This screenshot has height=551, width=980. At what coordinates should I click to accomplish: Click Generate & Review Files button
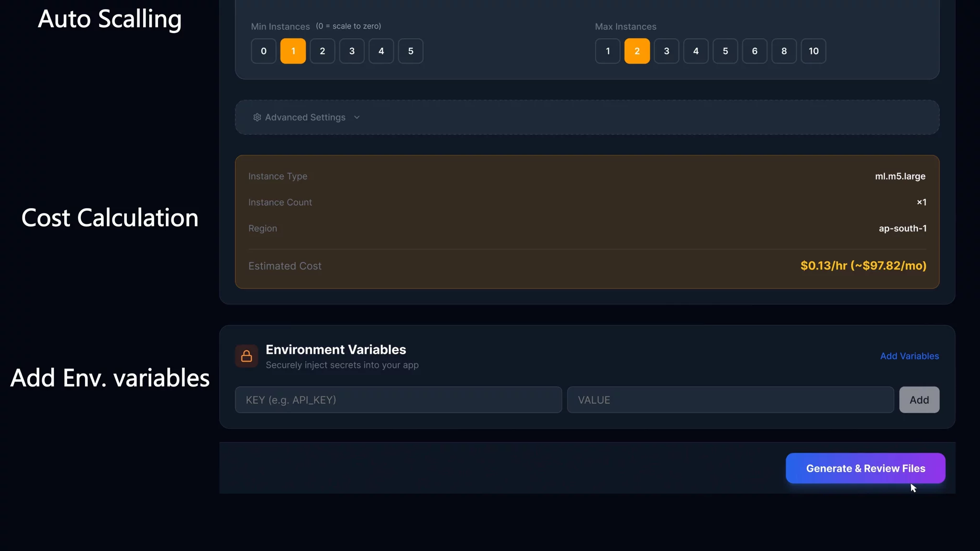[x=865, y=468]
